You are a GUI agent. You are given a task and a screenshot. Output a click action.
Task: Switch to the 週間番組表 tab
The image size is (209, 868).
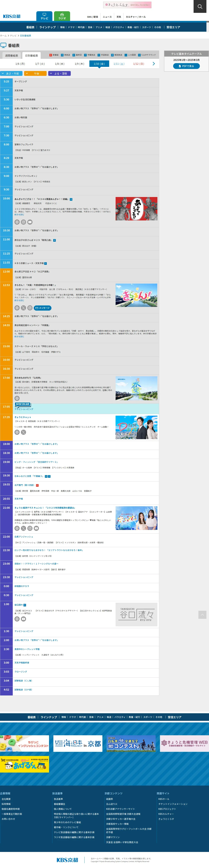click(x=11, y=56)
